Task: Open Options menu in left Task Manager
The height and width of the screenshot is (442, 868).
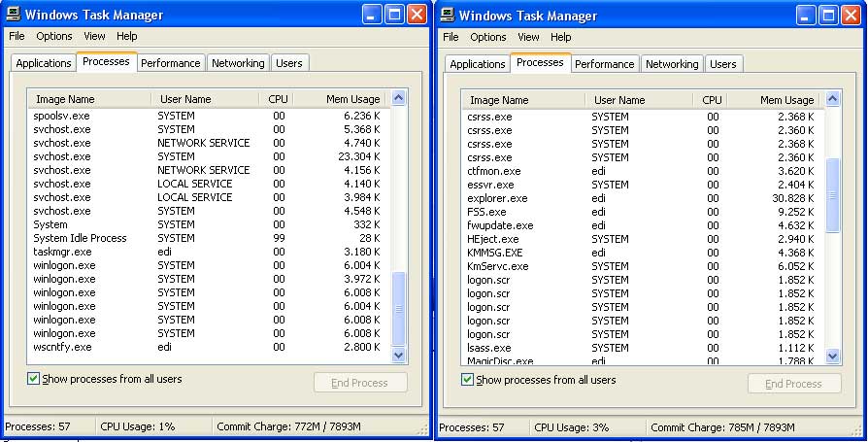Action: (54, 36)
